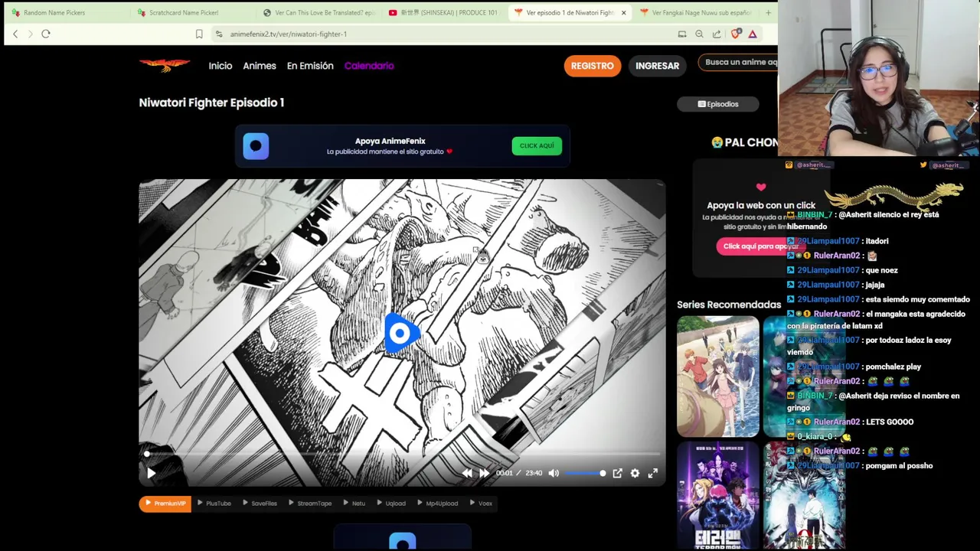Click the INGRESAR button
Viewport: 980px width, 551px height.
[657, 66]
